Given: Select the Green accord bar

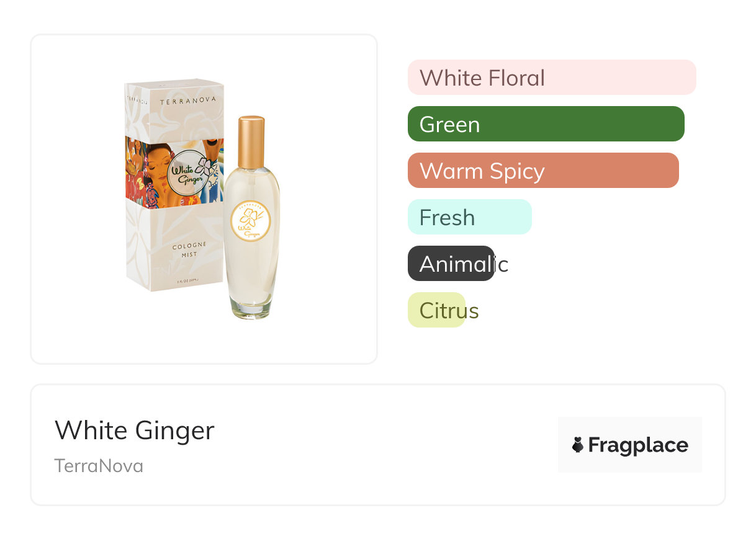Looking at the screenshot, I should click(546, 124).
